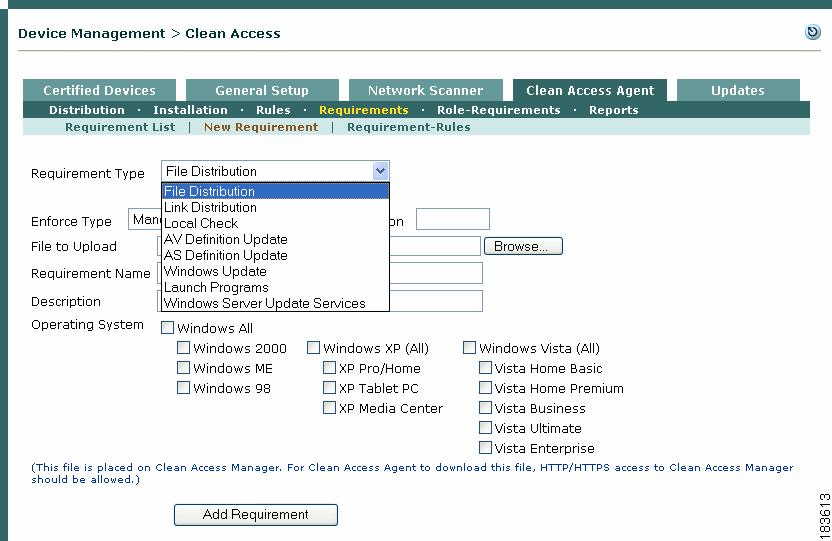832x541 pixels.
Task: Open the Network Scanner tab
Action: (426, 90)
